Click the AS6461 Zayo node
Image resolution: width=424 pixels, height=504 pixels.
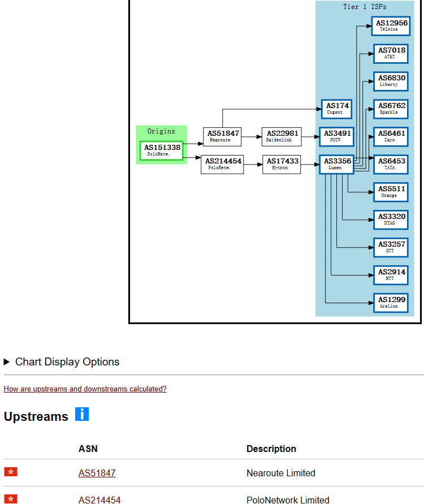click(x=391, y=137)
